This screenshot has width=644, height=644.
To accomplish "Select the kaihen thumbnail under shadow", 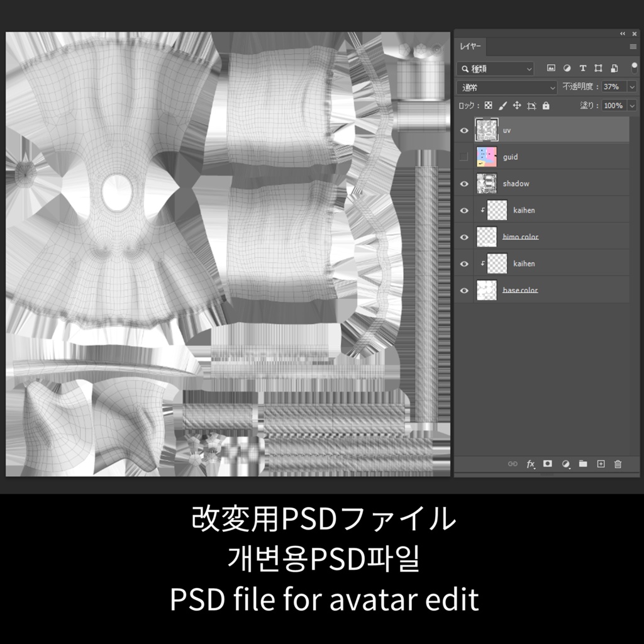I will point(497,210).
